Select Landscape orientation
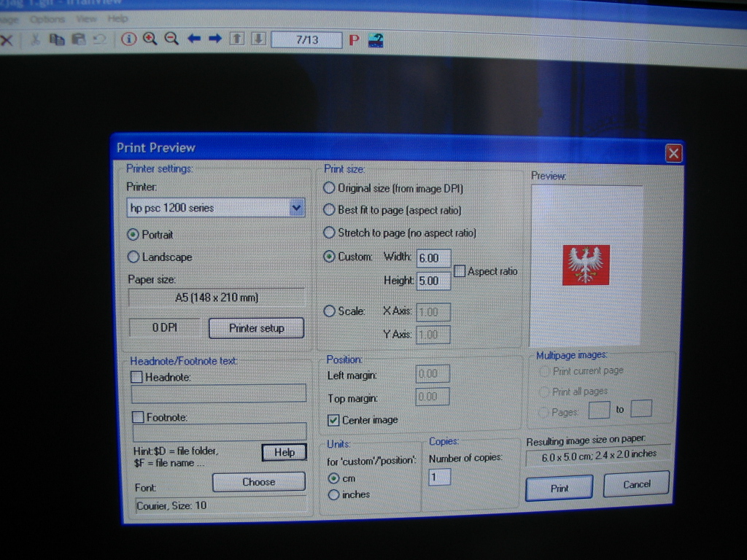This screenshot has height=560, width=747. (133, 257)
